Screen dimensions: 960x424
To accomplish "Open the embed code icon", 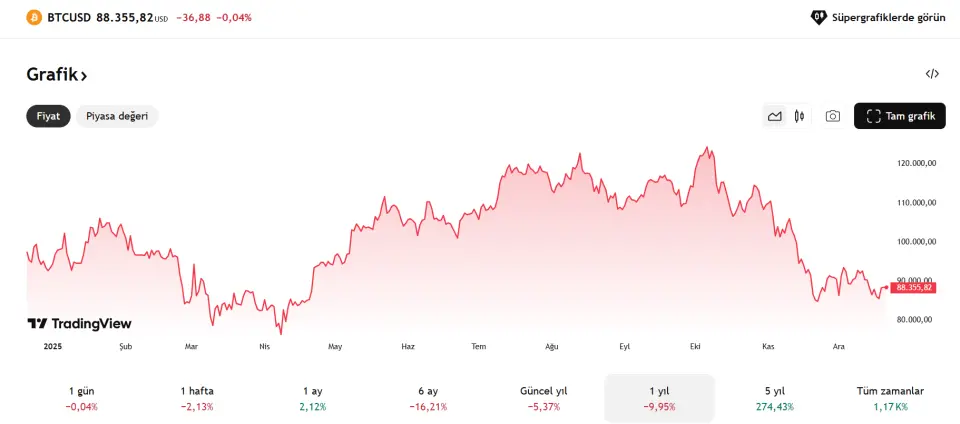I will pos(932,74).
